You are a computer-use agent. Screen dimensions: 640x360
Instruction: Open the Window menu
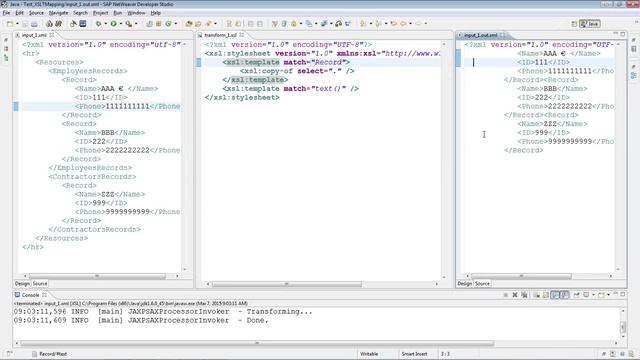coord(136,13)
